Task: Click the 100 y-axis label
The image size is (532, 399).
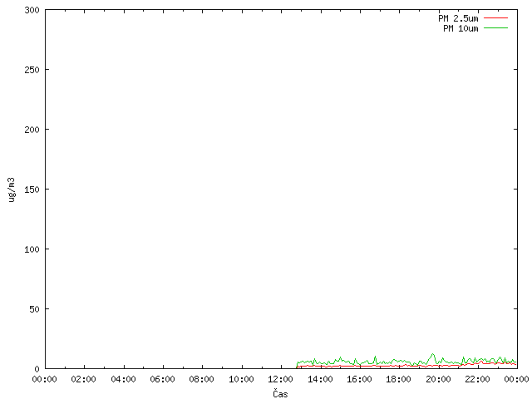Action: pyautogui.click(x=32, y=249)
